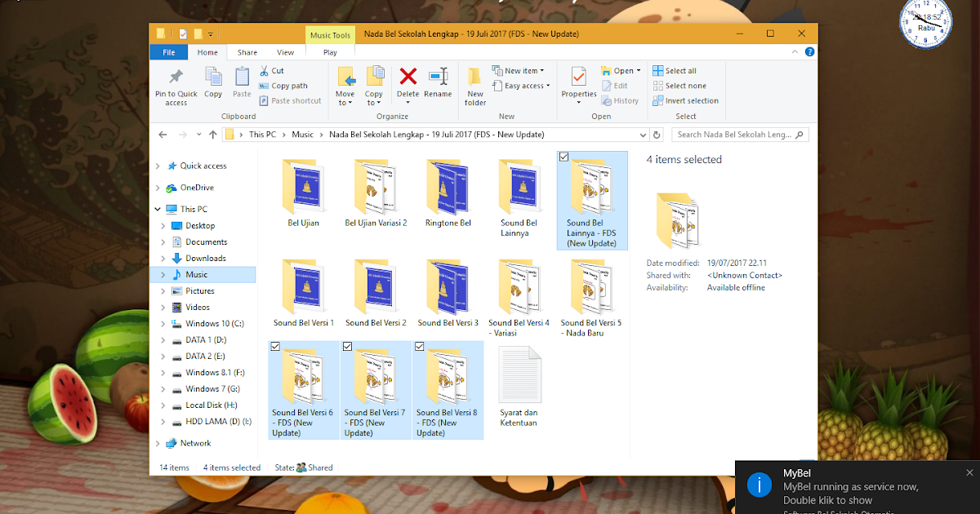Click Copy path in the ribbon
980x514 pixels.
click(283, 86)
